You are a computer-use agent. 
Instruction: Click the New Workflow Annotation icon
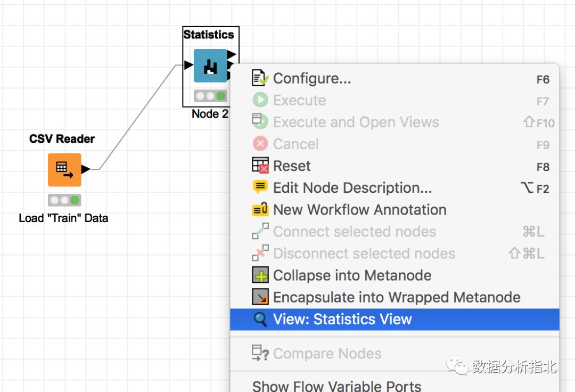click(260, 209)
